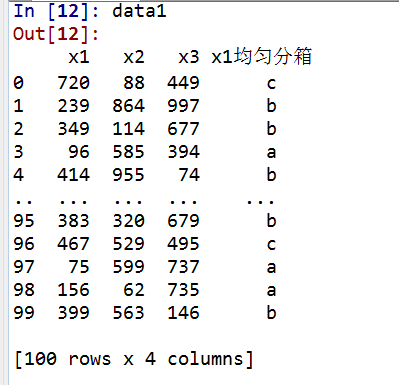Click row index 95
The width and height of the screenshot is (399, 385).
click(24, 221)
